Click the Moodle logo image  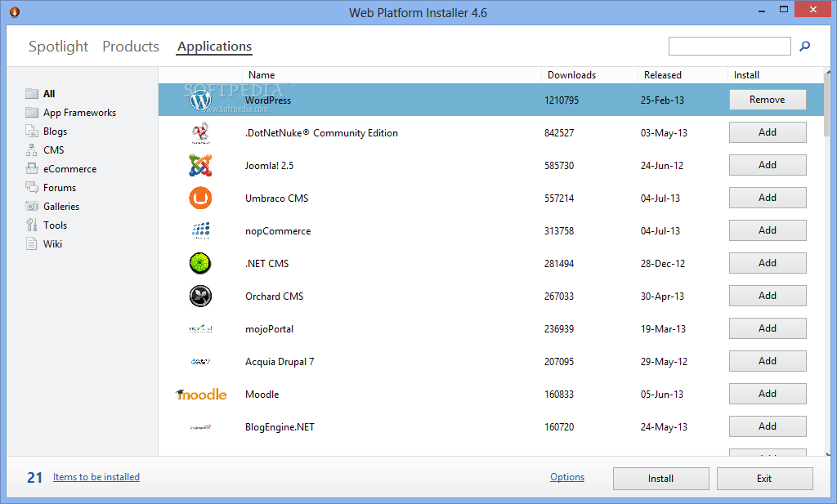point(201,395)
